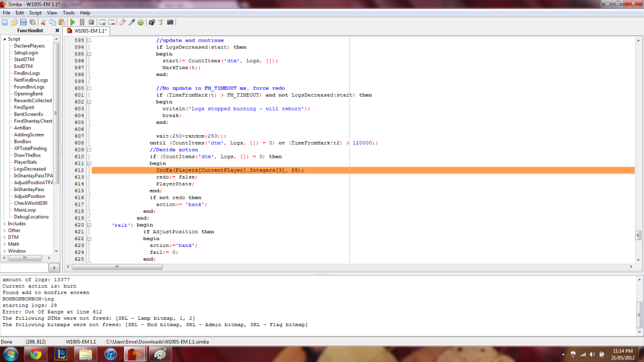
Task: Toggle the fold marker at line 620
Action: [89, 224]
